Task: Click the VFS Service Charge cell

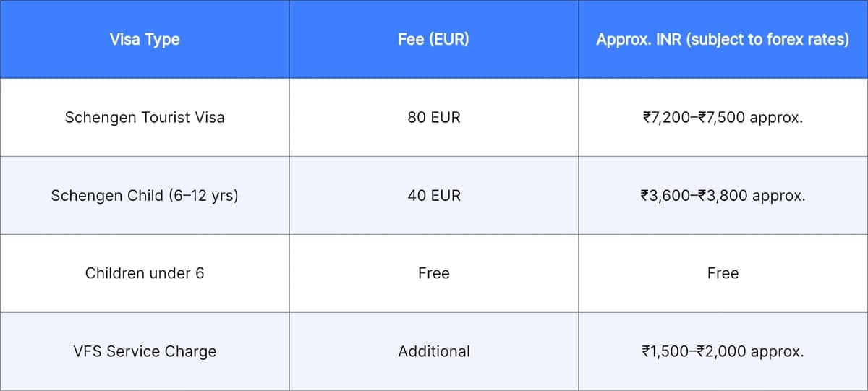Action: (145, 351)
